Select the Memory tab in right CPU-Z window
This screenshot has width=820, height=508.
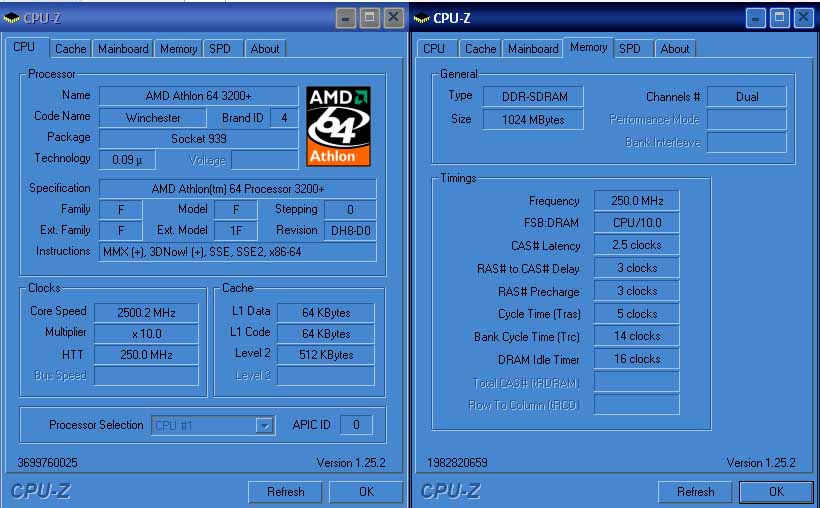[588, 47]
